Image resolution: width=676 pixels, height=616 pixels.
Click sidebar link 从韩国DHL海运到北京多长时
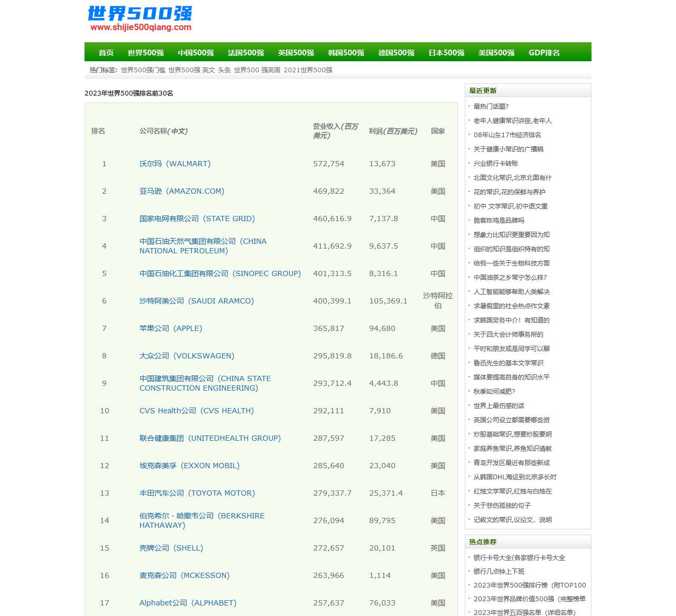(x=515, y=477)
